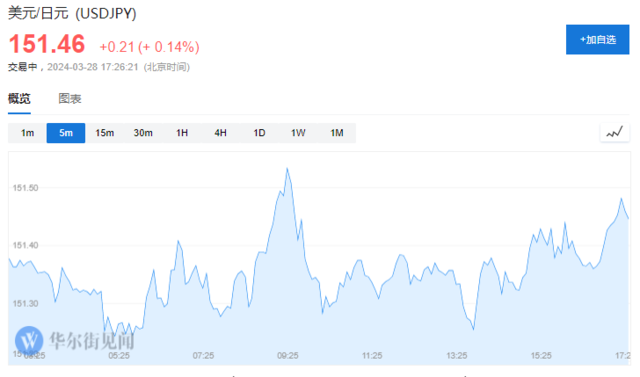Click the 151.40 axis label
The height and width of the screenshot is (377, 640).
pyautogui.click(x=25, y=246)
